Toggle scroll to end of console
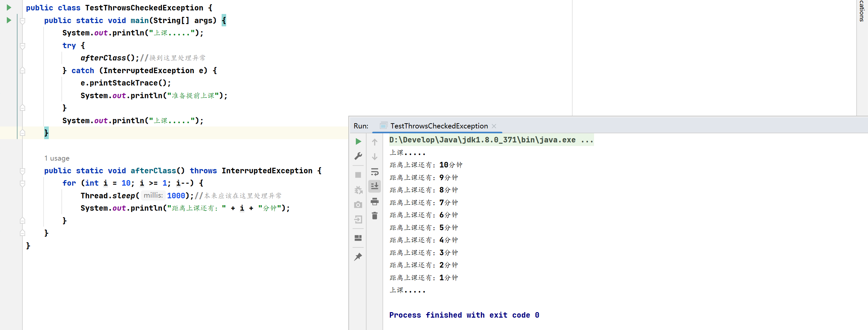Viewport: 868px width, 330px height. 374,186
